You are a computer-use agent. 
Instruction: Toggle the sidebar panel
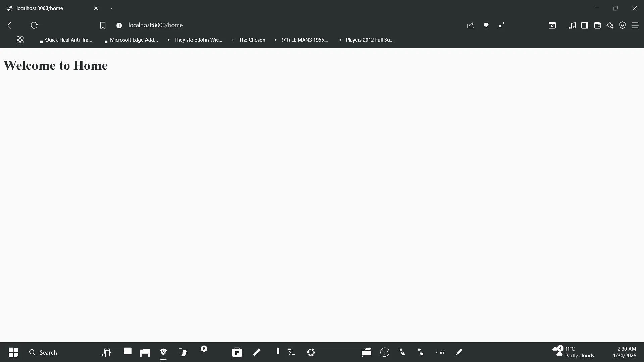[585, 25]
